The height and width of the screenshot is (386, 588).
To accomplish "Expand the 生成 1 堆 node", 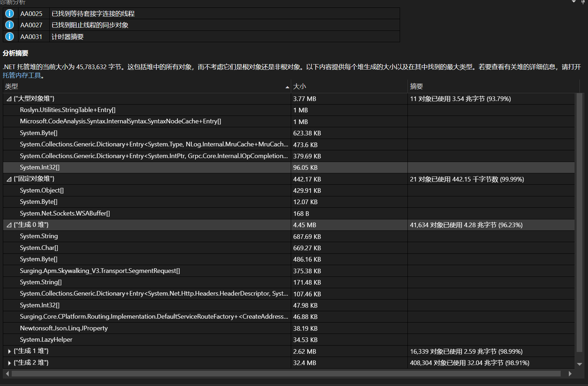I will coord(9,351).
